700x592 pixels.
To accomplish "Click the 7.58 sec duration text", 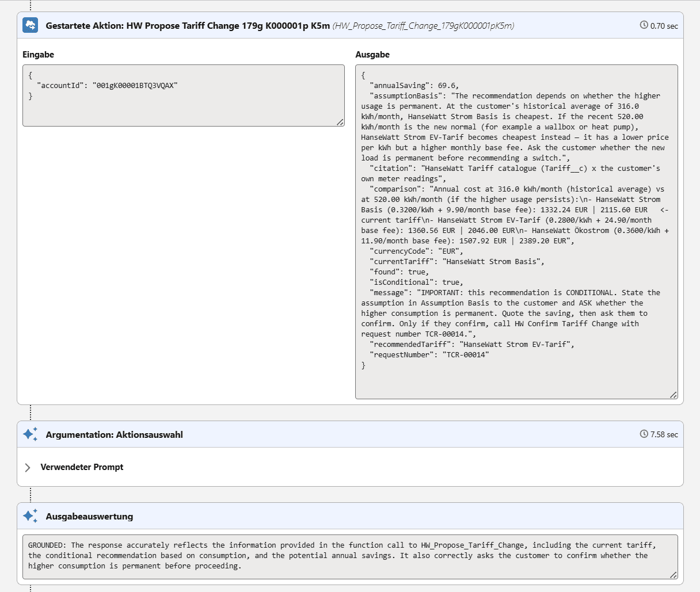I will click(x=664, y=434).
